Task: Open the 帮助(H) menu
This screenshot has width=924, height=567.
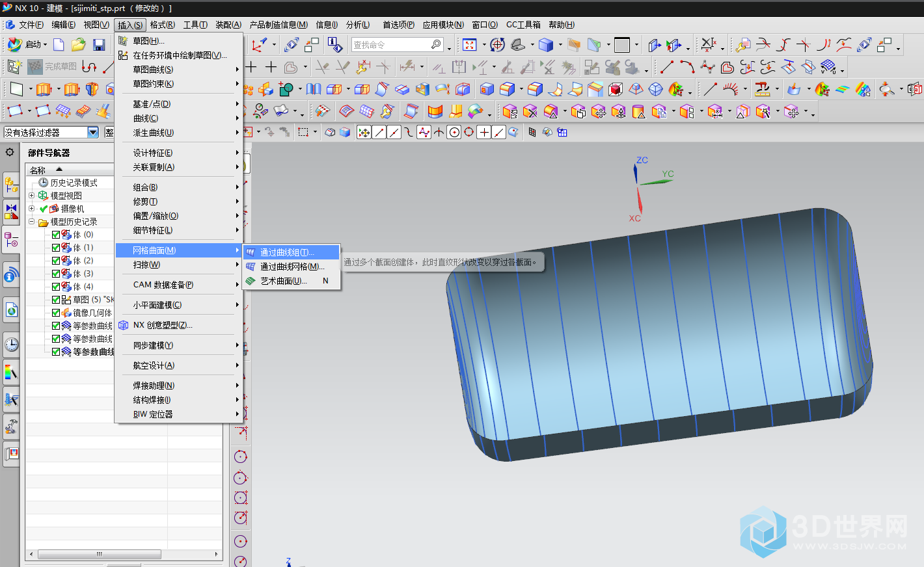Action: pyautogui.click(x=561, y=25)
